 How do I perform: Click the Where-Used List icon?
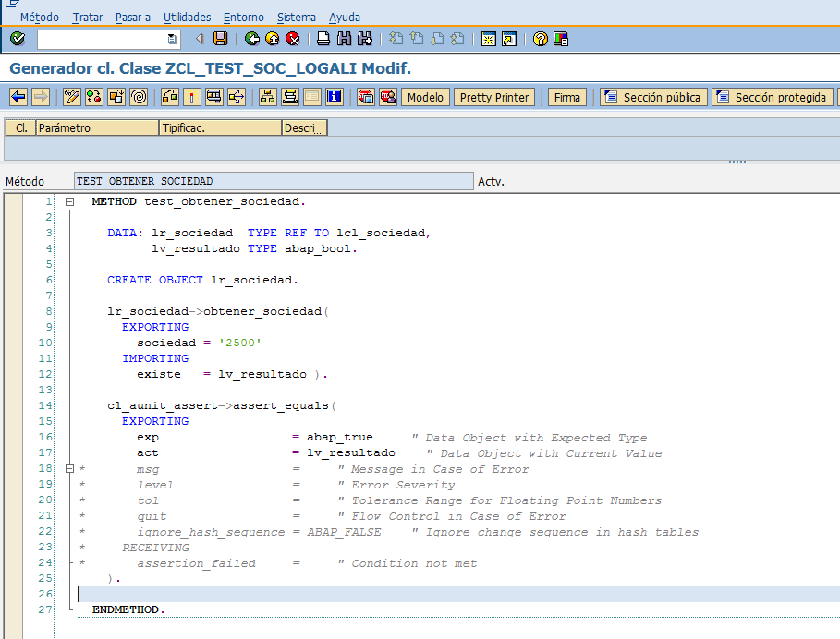click(x=237, y=97)
